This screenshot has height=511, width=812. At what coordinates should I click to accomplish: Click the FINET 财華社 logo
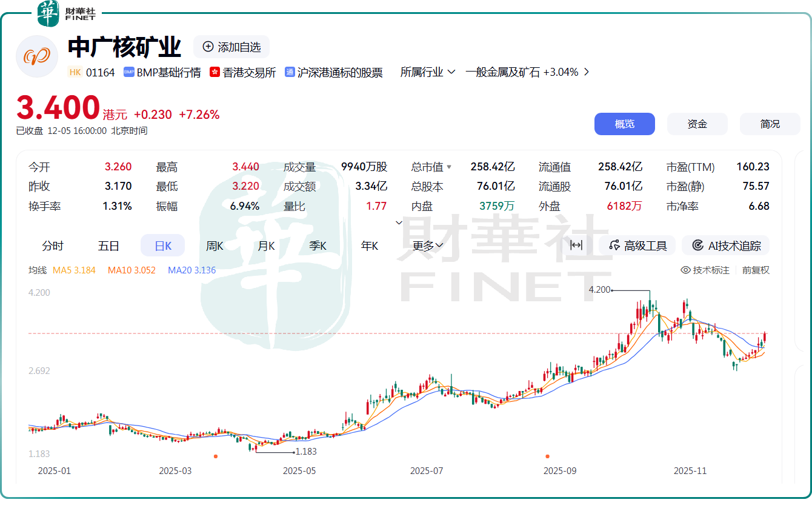tap(67, 13)
